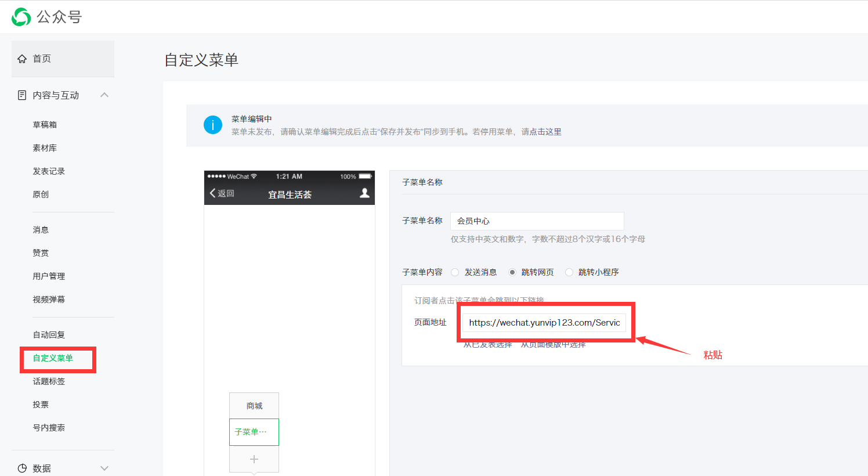This screenshot has width=868, height=476.
Task: Open 自定义菜单 in the sidebar
Action: pyautogui.click(x=53, y=358)
